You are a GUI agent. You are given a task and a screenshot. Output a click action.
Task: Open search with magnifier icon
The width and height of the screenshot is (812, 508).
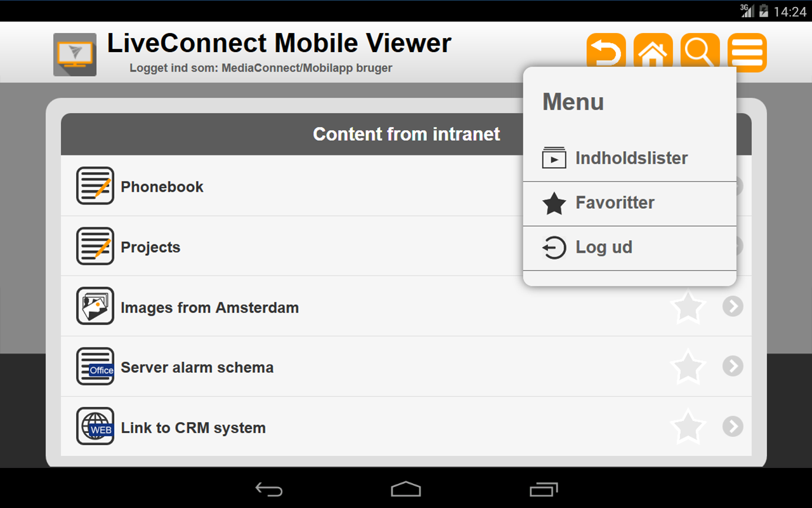click(700, 52)
